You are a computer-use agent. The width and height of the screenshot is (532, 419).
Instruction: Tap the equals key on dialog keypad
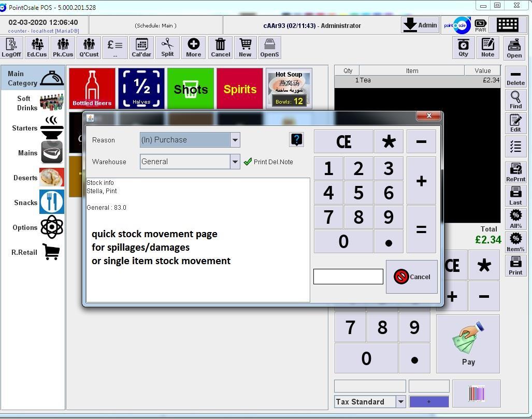[x=421, y=229]
